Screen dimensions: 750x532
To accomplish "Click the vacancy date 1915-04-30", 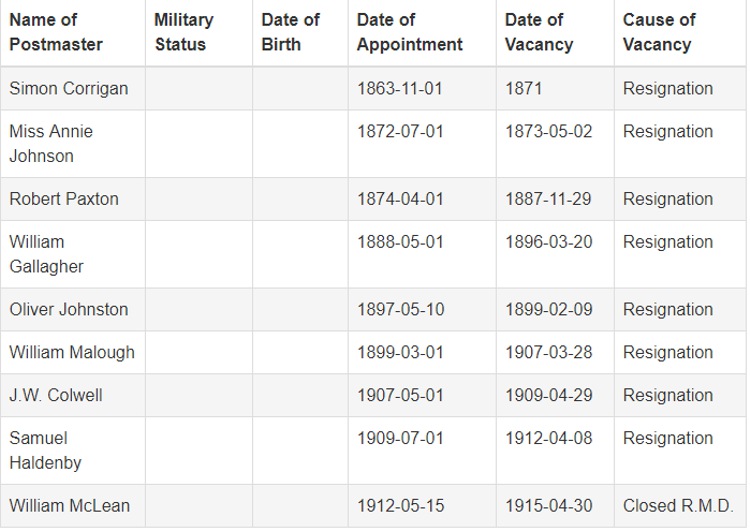I will [549, 506].
